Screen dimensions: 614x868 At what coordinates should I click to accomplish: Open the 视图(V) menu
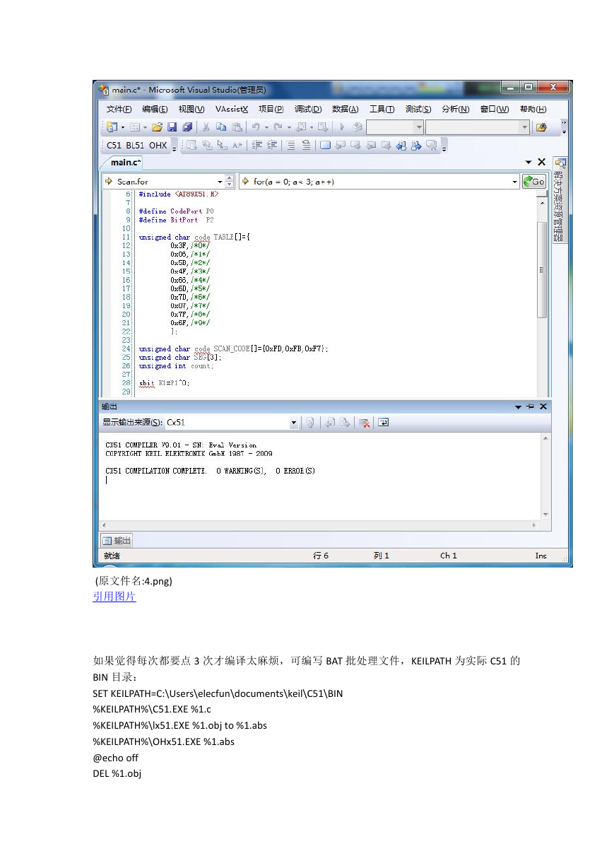tap(191, 109)
